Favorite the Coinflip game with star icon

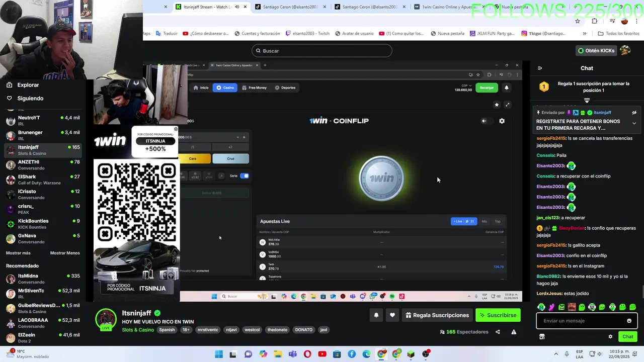[497, 105]
